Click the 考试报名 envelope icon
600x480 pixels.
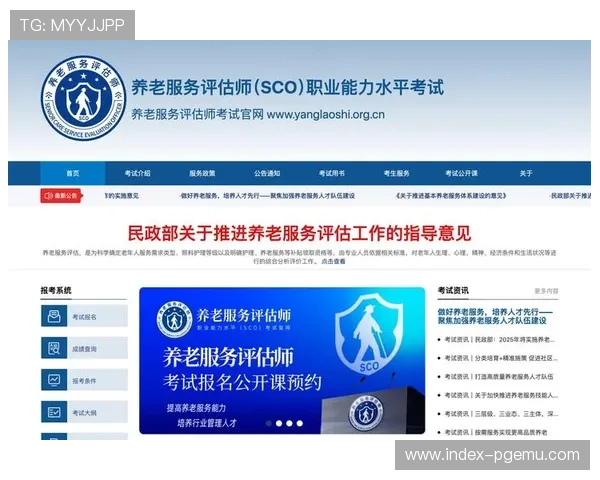54,316
